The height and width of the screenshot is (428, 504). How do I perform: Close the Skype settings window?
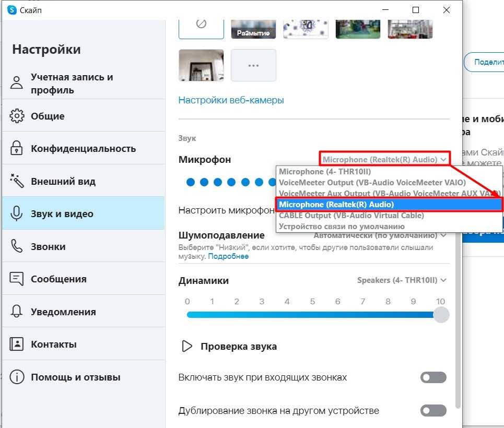click(447, 10)
